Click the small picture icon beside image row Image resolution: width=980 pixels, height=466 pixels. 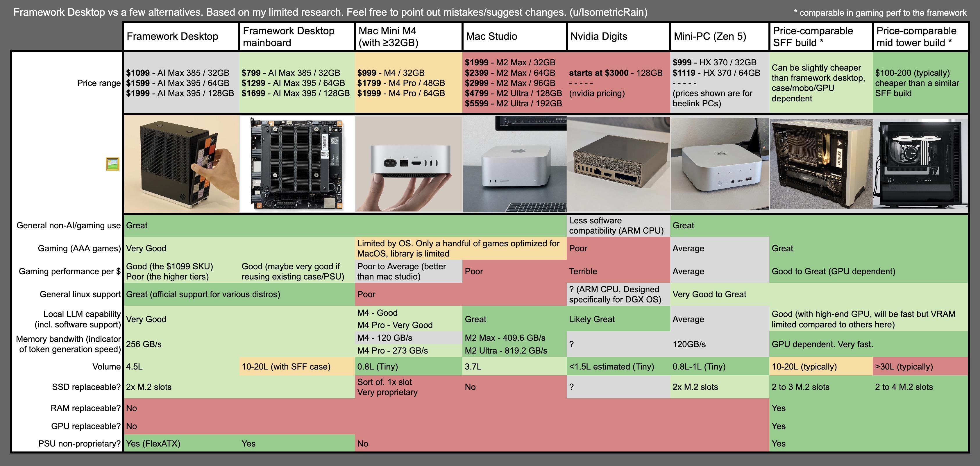tap(112, 164)
